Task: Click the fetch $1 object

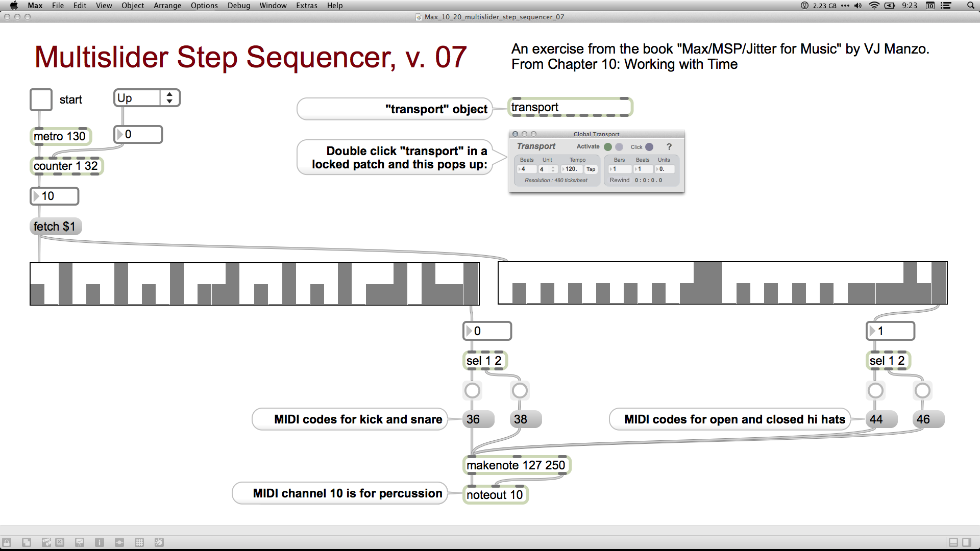Action: pos(55,226)
